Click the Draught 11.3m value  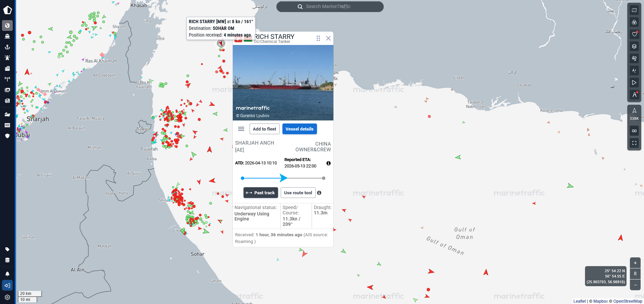pos(321,213)
